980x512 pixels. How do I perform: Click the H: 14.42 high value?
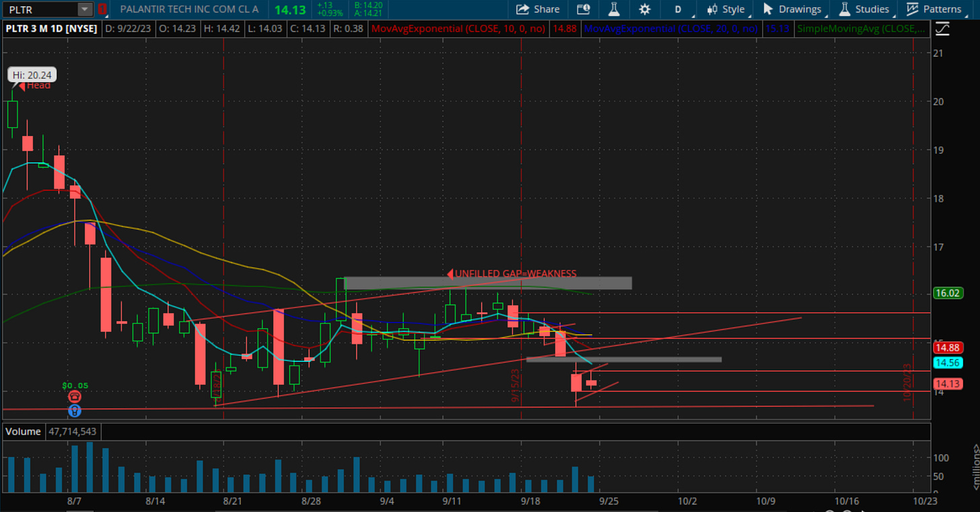coord(221,29)
